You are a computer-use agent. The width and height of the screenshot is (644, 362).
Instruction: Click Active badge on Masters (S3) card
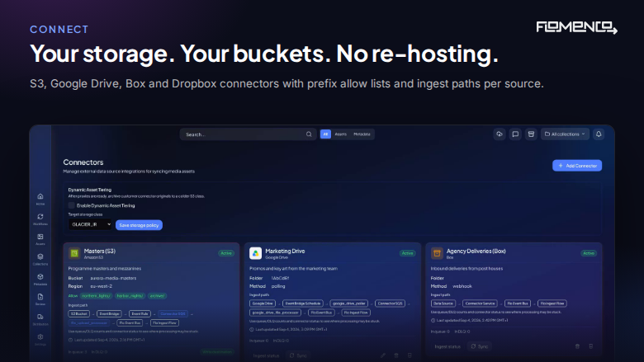(226, 253)
